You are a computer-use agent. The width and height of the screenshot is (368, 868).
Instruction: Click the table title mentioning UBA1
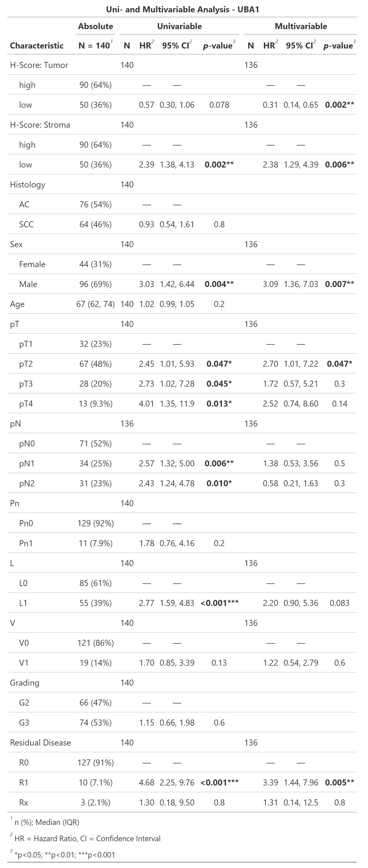point(182,9)
